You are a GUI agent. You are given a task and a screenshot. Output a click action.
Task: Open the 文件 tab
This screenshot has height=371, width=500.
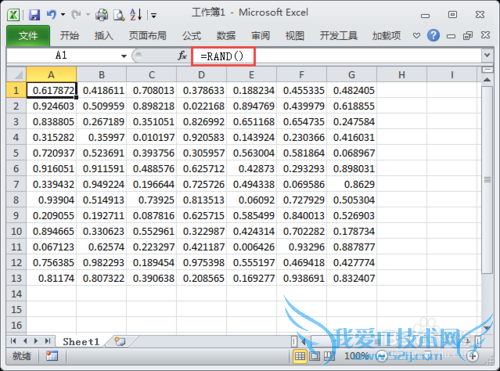point(28,35)
